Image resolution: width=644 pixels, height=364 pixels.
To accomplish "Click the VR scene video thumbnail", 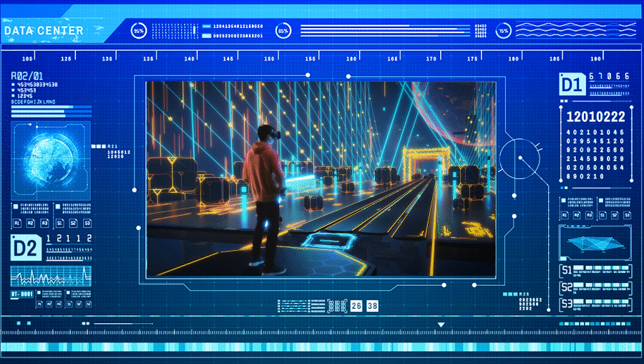I will pos(321,178).
